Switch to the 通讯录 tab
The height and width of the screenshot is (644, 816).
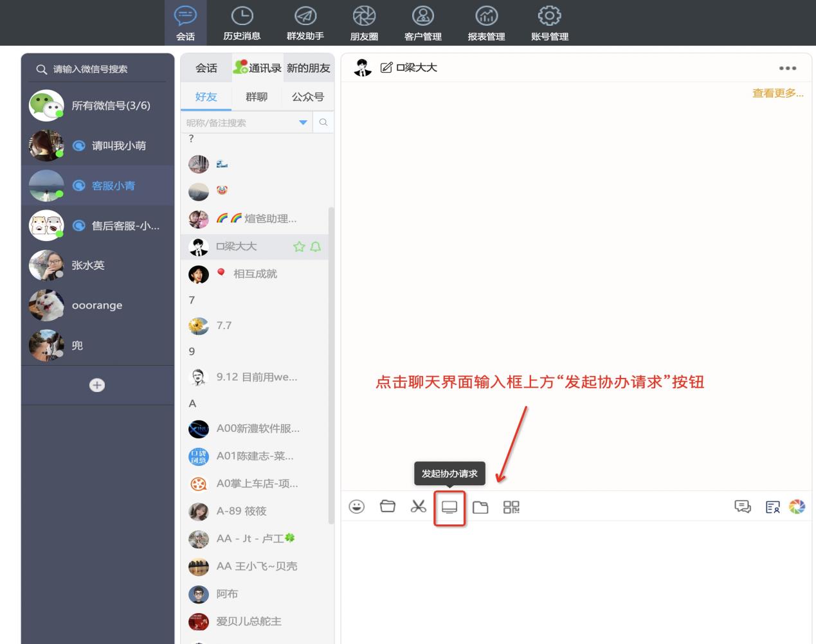coord(258,68)
